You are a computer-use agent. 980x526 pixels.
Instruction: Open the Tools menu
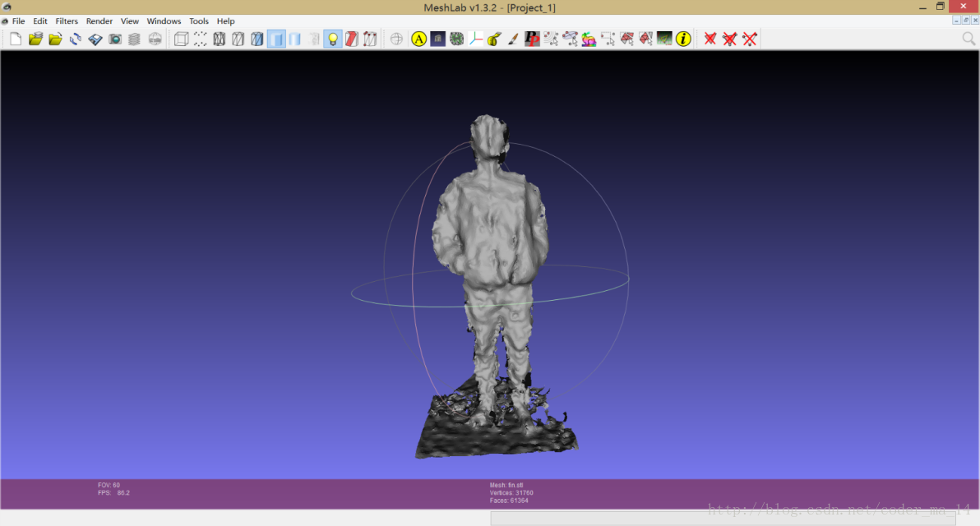tap(199, 21)
